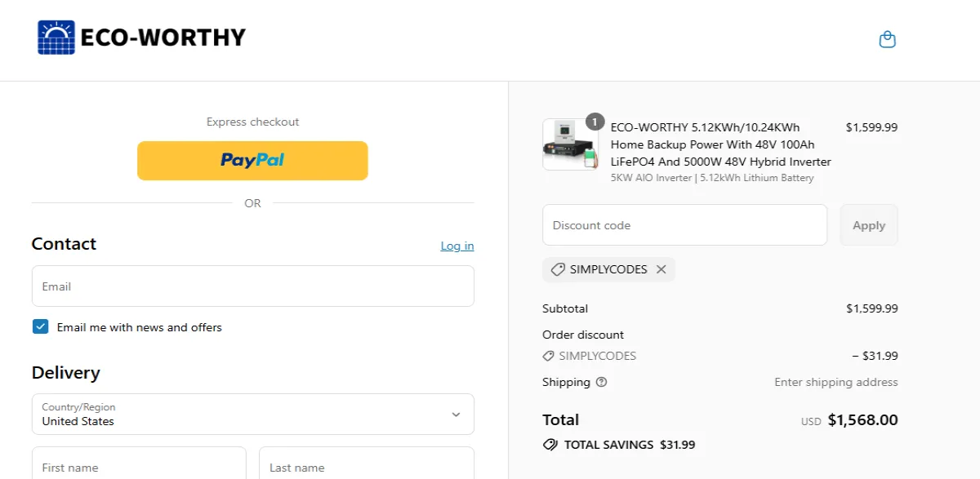Image resolution: width=980 pixels, height=479 pixels.
Task: Uncheck Email me with news and offers
Action: (40, 326)
